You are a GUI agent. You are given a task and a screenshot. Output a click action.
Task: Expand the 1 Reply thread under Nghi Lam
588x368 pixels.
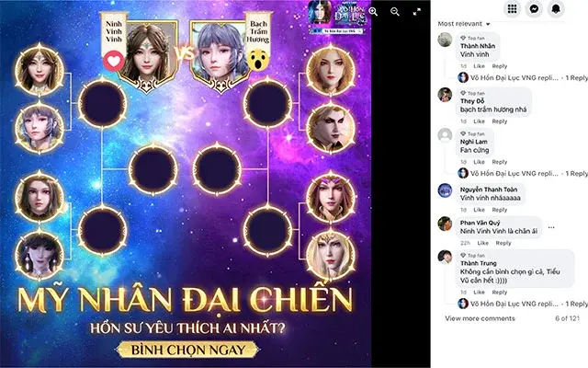tap(576, 174)
